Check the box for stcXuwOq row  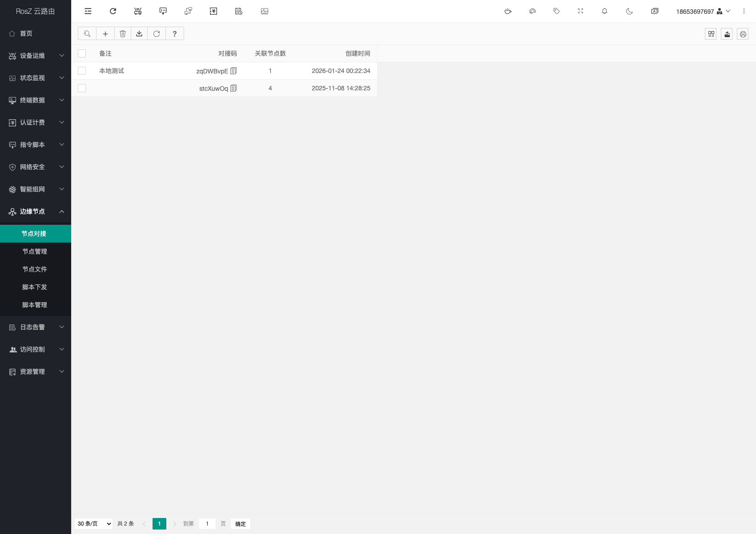tap(82, 88)
